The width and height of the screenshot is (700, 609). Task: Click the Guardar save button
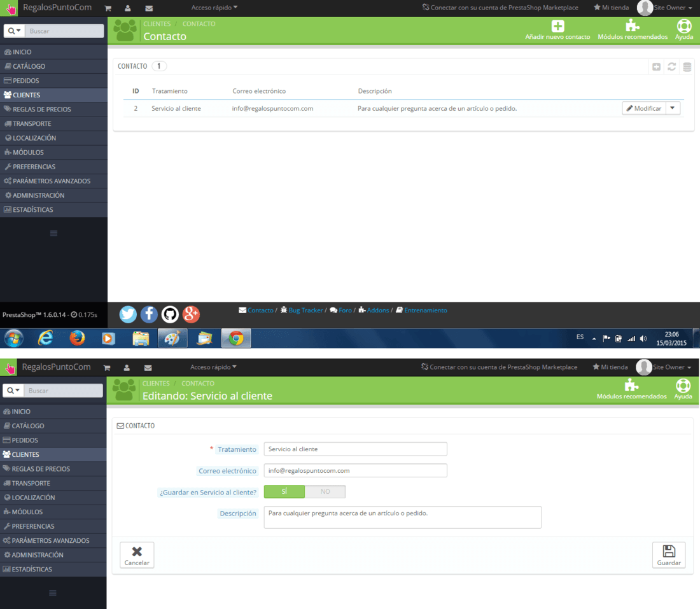(x=669, y=555)
